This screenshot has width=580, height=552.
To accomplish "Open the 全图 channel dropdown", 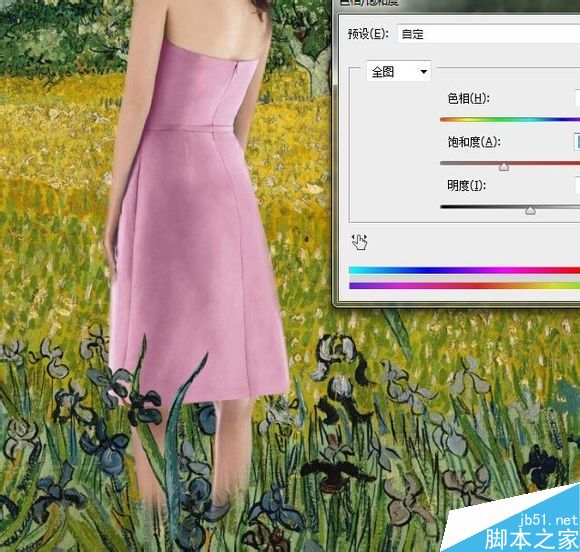I will (399, 71).
